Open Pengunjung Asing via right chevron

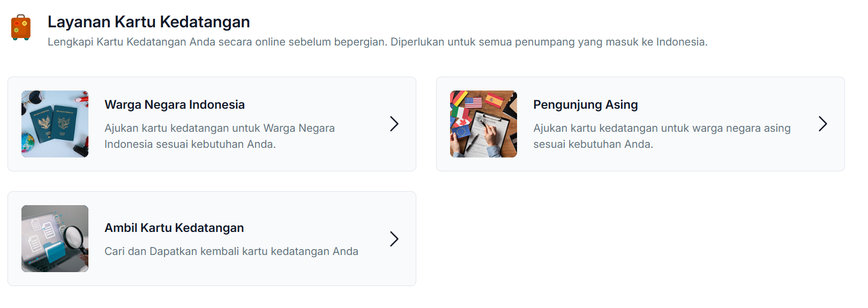823,124
